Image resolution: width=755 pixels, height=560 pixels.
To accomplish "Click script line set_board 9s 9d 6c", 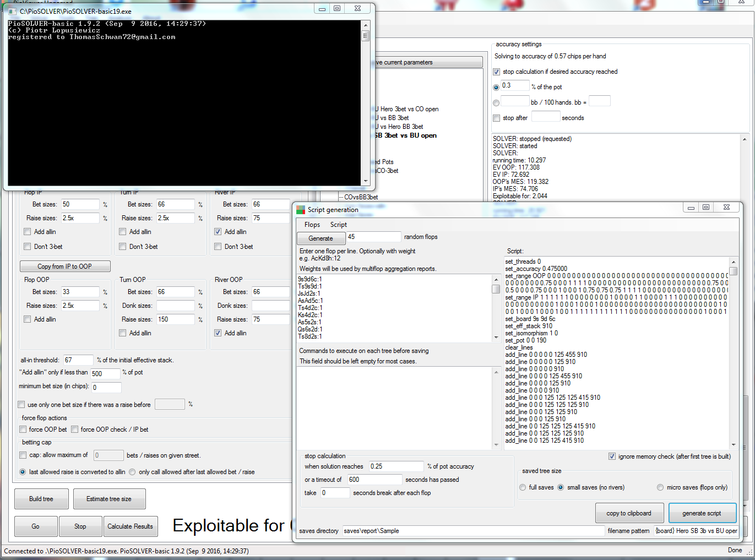I will [x=530, y=319].
